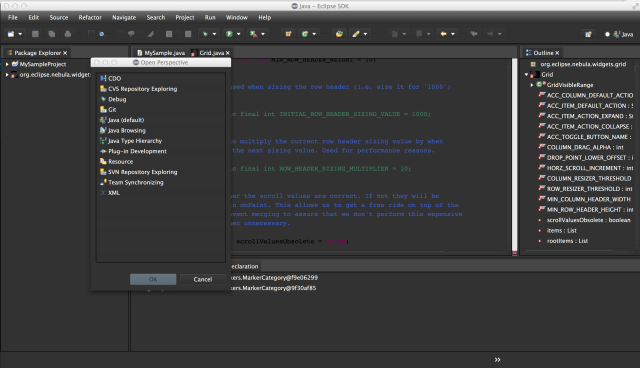Screen dimensions: 640x368
Task: Click the show more chevron in status bar
Action: click(x=498, y=360)
